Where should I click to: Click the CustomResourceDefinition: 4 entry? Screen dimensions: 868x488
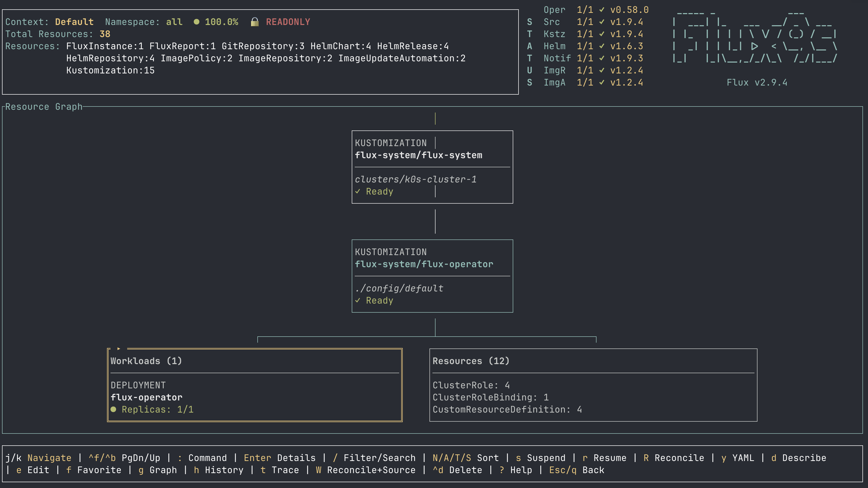point(507,410)
